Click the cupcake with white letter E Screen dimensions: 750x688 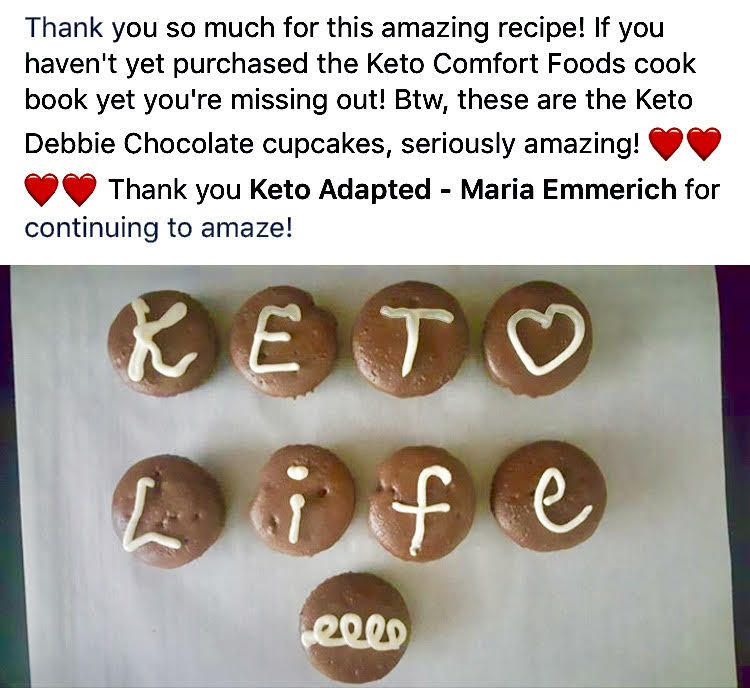[283, 341]
